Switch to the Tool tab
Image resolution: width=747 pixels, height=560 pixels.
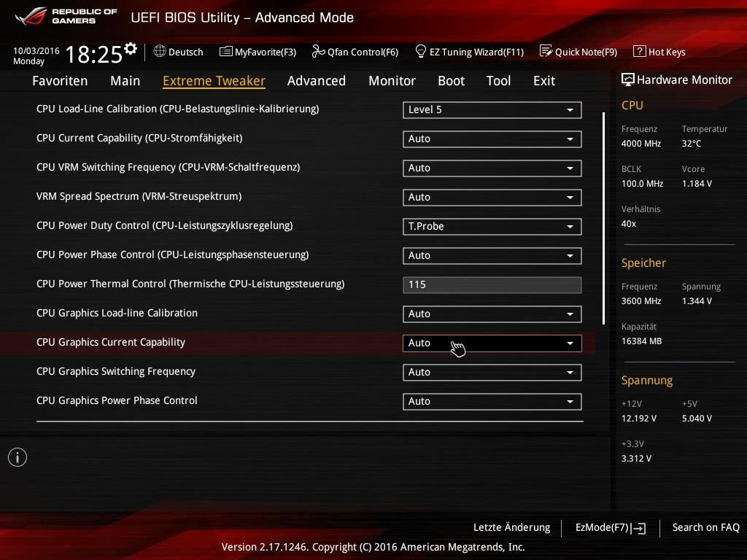click(x=498, y=81)
